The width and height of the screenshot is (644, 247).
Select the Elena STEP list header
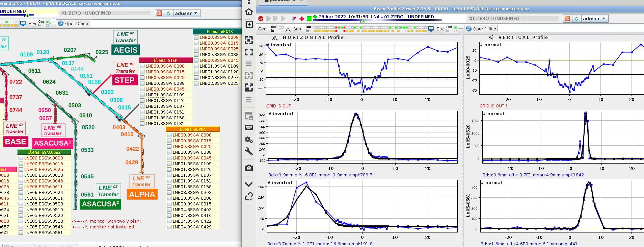(x=165, y=60)
